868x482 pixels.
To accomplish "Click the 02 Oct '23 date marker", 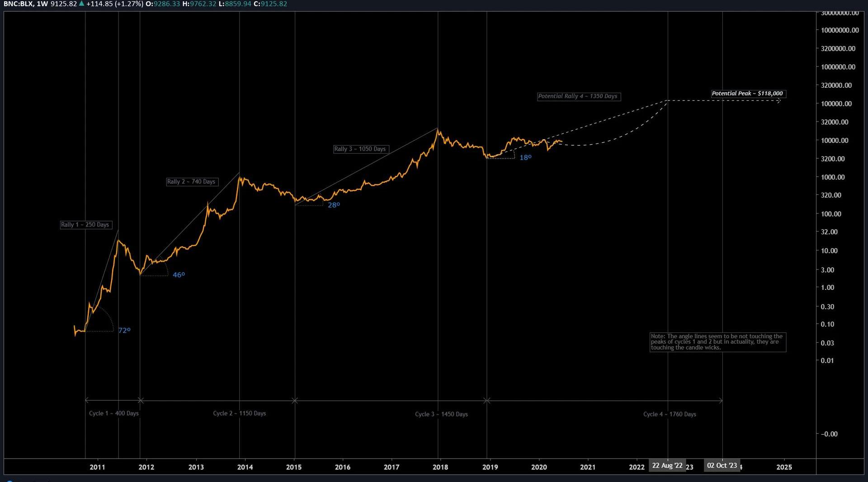I will [x=722, y=466].
